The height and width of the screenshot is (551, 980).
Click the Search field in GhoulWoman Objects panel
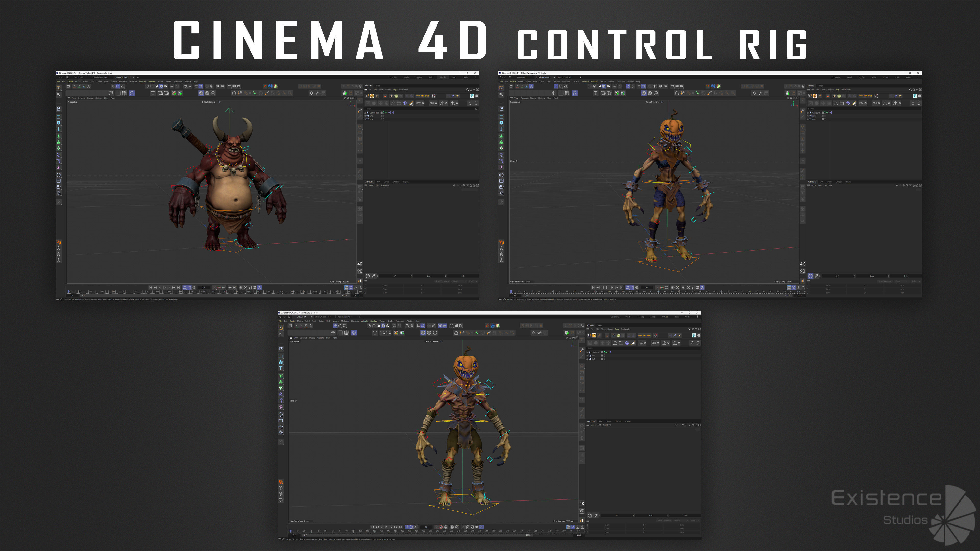tap(864, 109)
